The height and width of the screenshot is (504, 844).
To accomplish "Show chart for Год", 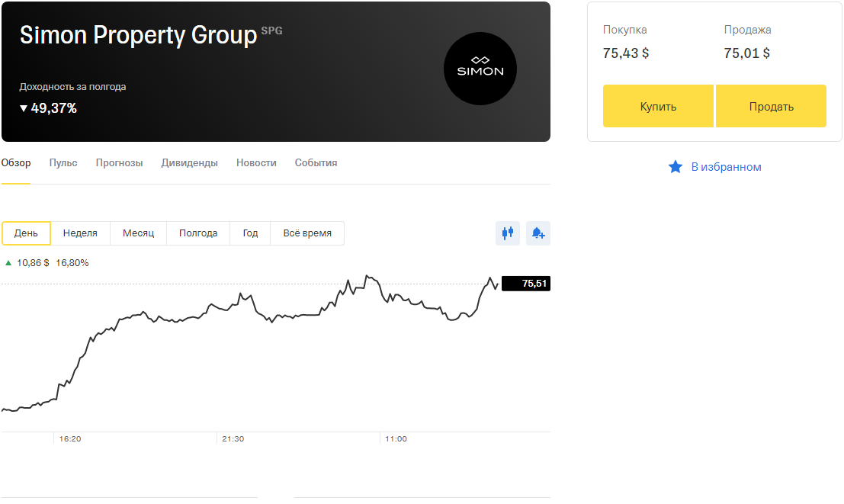I will (250, 233).
